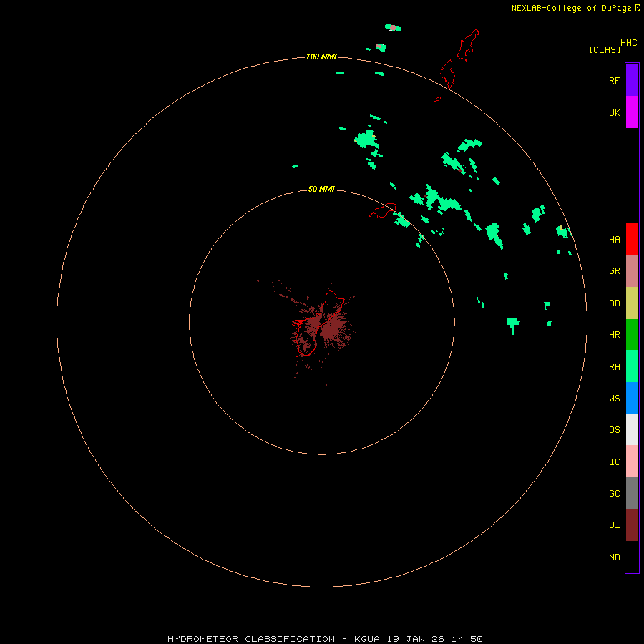The image size is (644, 644).
Task: Click the "HYDROMETEOR CLASSIFICATION" caption text
Action: (x=251, y=639)
